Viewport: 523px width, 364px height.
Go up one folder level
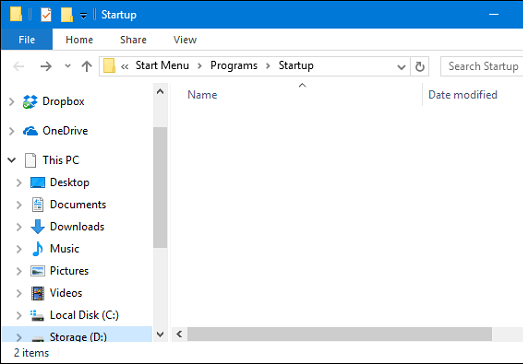click(x=86, y=66)
